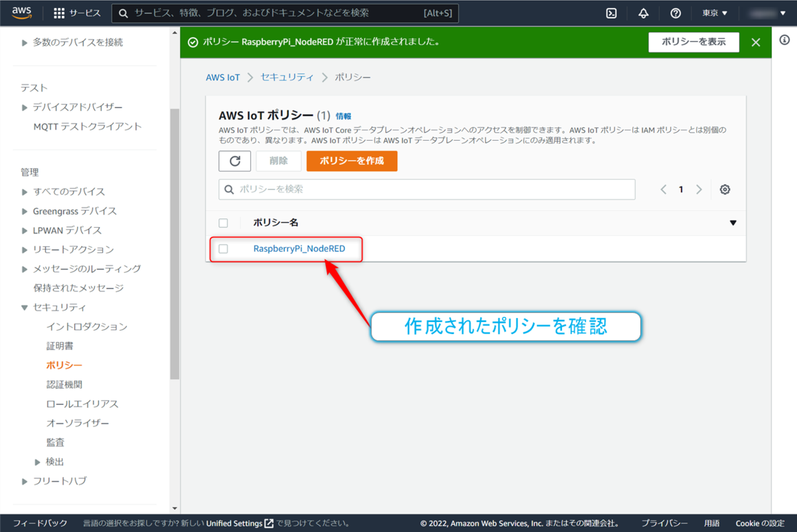Image resolution: width=797 pixels, height=532 pixels.
Task: Open the CloudShell terminal icon
Action: (x=612, y=13)
